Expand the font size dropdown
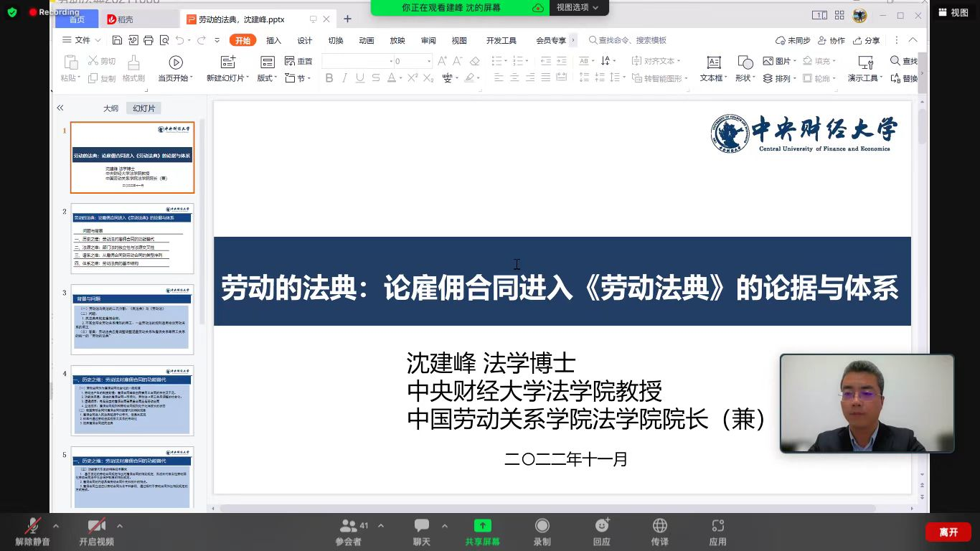 point(429,62)
